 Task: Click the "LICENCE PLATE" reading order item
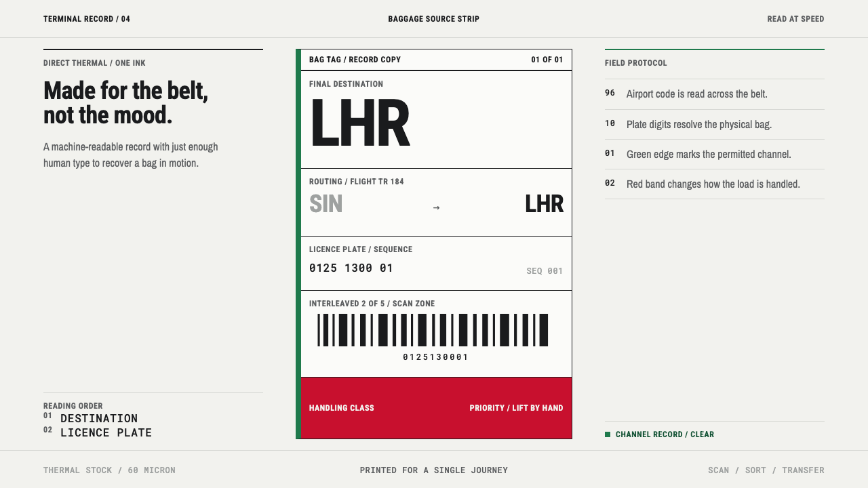(x=106, y=432)
